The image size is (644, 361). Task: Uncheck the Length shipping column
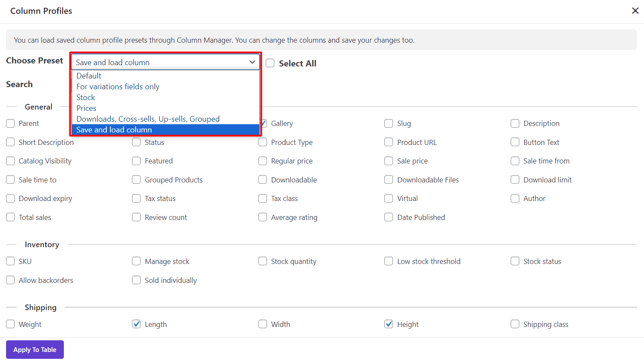click(x=136, y=324)
